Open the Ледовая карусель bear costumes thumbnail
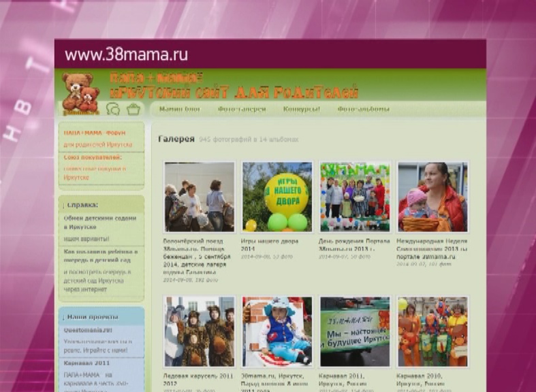 200,331
